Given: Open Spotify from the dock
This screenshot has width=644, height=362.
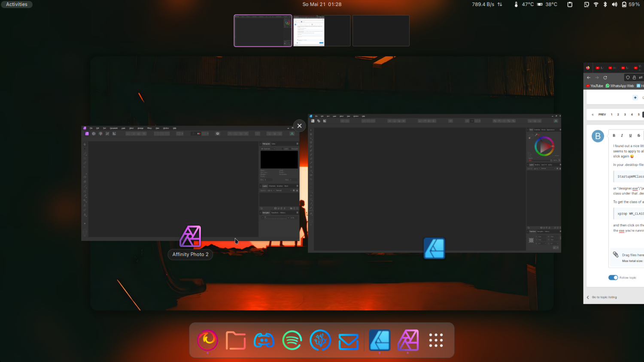Looking at the screenshot, I should tap(292, 340).
